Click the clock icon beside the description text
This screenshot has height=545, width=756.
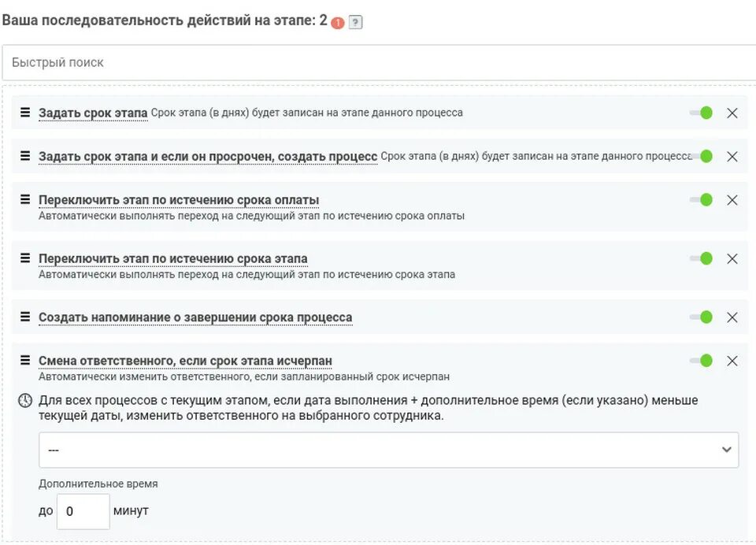(25, 401)
